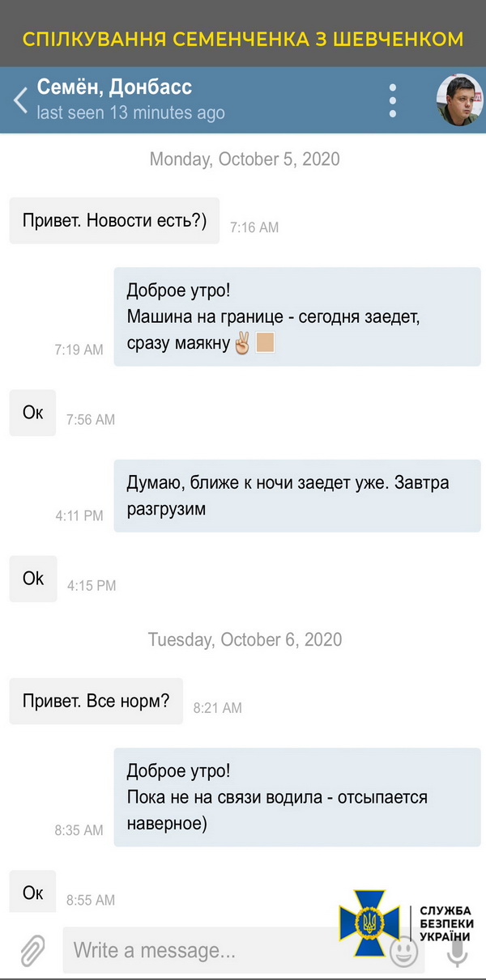This screenshot has width=486, height=980.
Task: Click the beige skin-tone square after emoji
Action: click(x=265, y=343)
